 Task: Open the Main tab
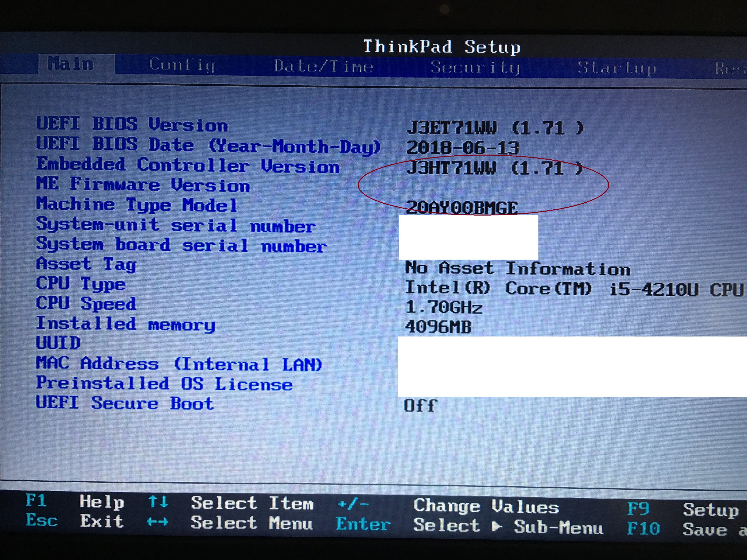71,64
